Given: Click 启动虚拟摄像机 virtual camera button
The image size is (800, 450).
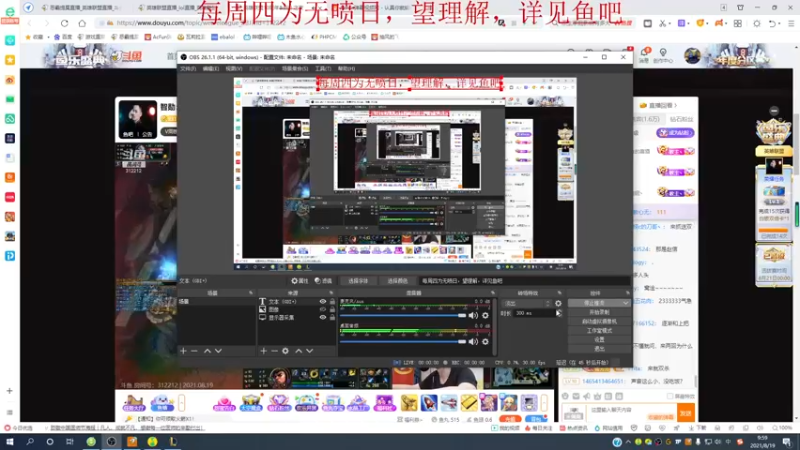Looking at the screenshot, I should 599,321.
